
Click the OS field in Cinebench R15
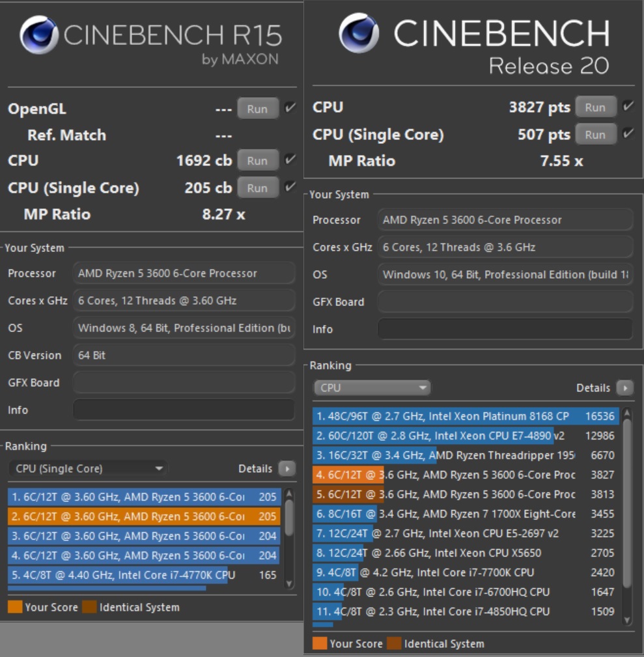(x=184, y=328)
